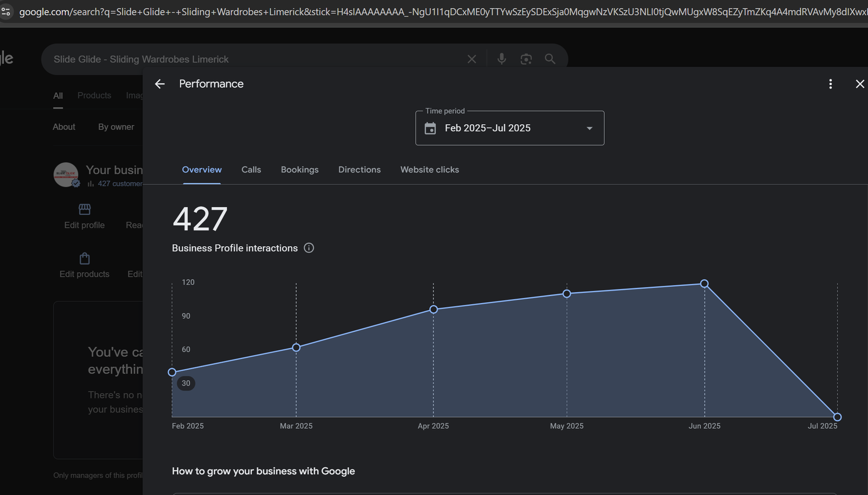Open search by image camera icon
This screenshot has height=495, width=868.
click(526, 59)
